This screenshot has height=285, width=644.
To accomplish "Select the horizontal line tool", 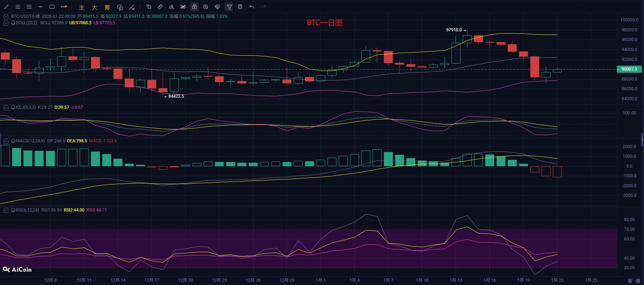I will (x=41, y=7).
